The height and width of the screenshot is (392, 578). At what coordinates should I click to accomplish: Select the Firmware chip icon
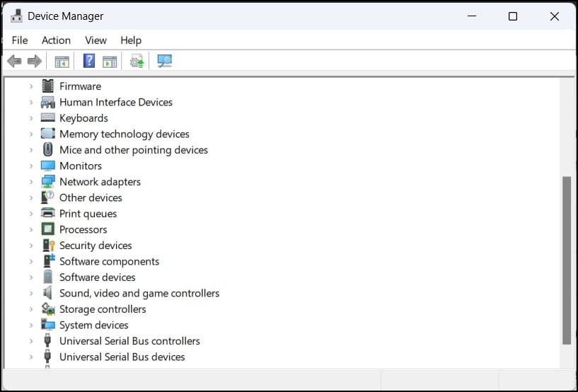click(x=47, y=86)
